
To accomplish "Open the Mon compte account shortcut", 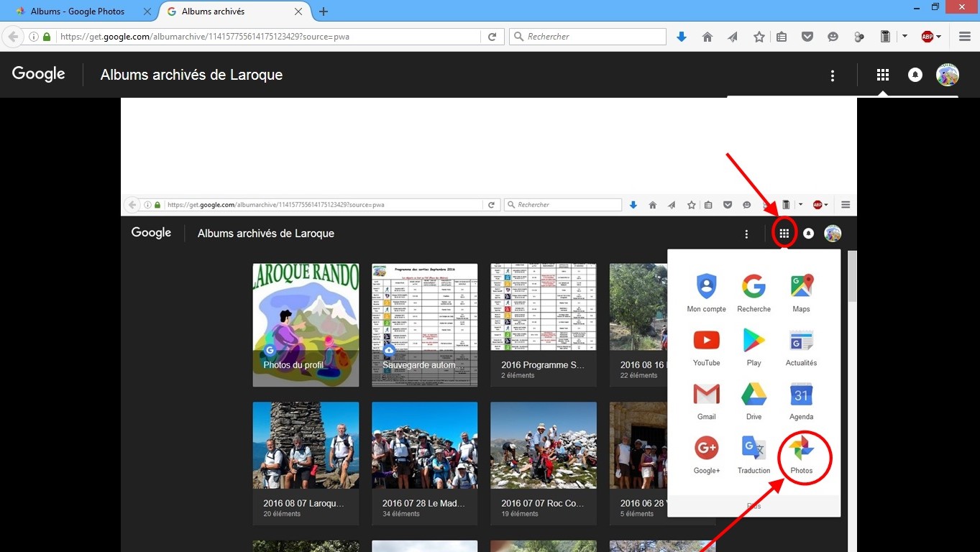I will click(x=706, y=292).
